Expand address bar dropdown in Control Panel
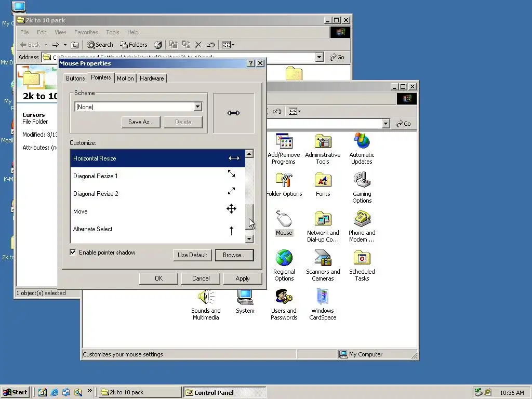The height and width of the screenshot is (399, 532). point(385,124)
